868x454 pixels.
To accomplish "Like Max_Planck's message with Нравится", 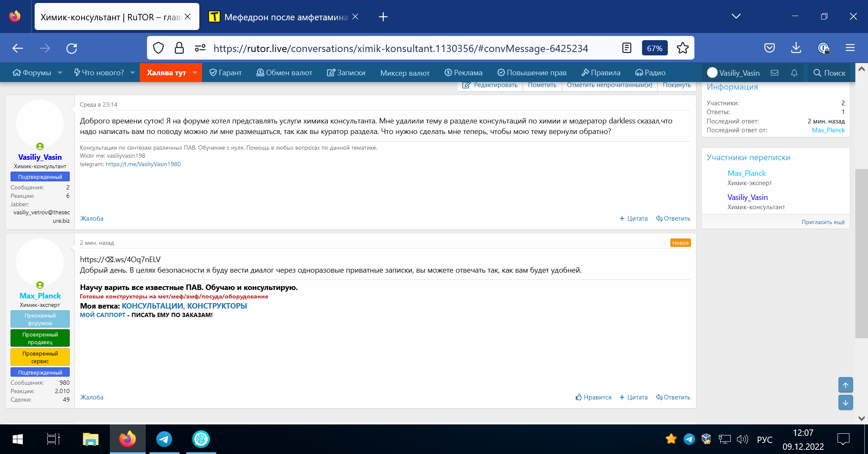I will [x=593, y=397].
